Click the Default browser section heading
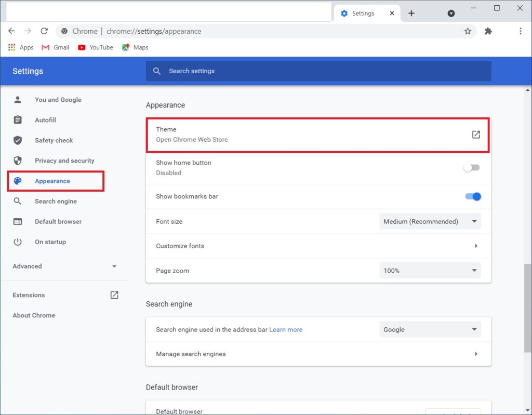 point(171,387)
